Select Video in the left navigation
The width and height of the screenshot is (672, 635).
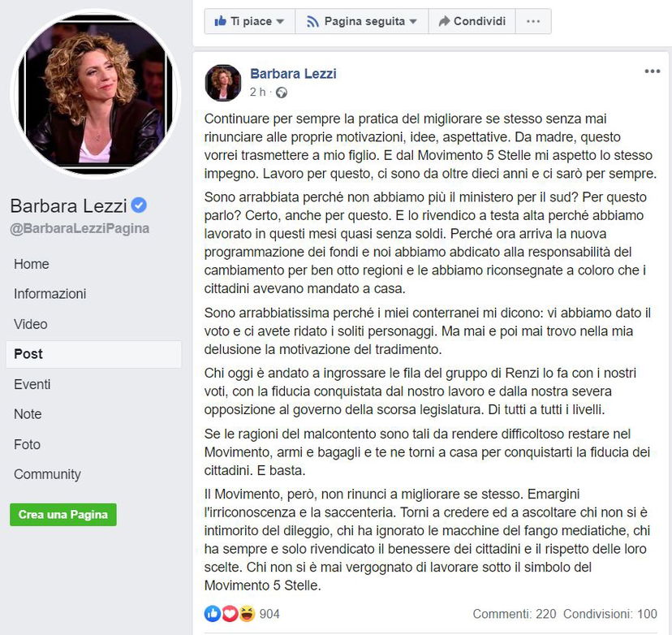(31, 324)
